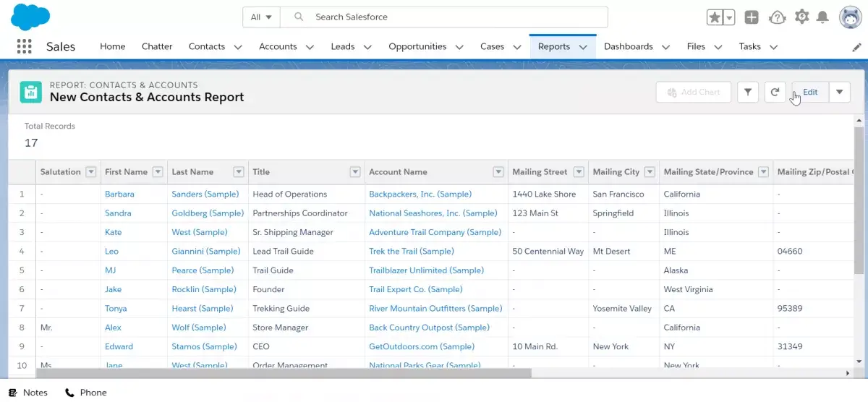
Task: Open the Tasks tab
Action: point(749,46)
